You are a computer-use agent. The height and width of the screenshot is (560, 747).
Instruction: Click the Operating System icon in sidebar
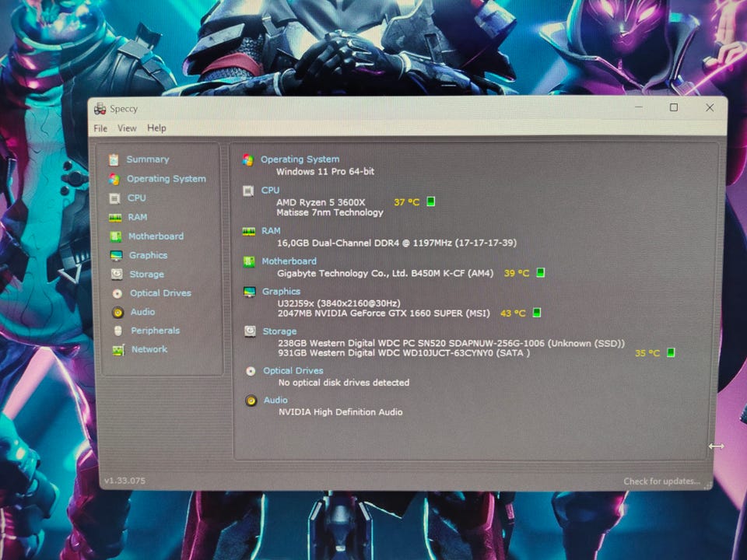click(x=114, y=179)
